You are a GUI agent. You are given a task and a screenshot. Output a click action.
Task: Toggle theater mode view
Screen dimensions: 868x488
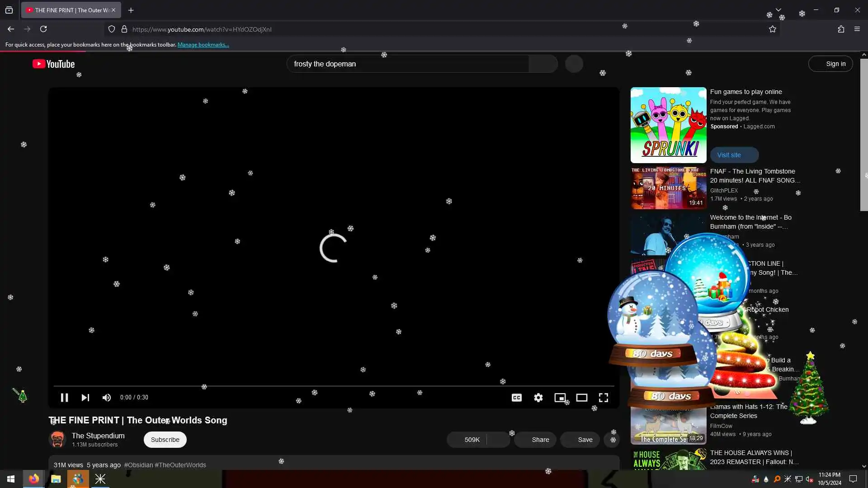(x=581, y=398)
